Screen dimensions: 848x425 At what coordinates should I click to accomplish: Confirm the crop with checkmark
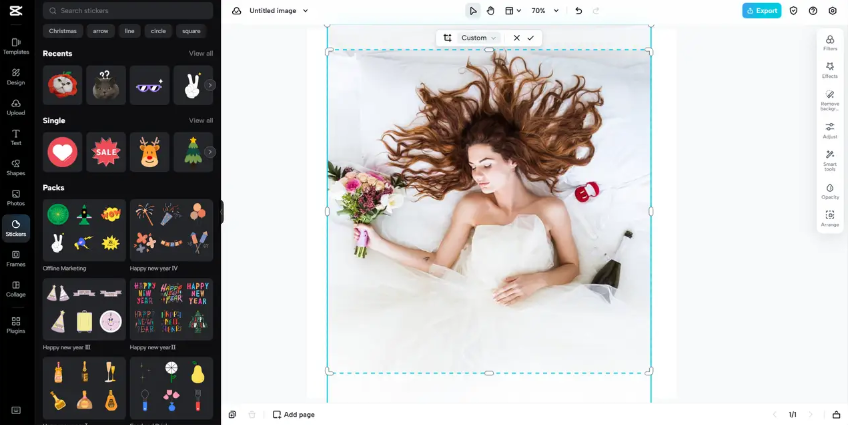coord(531,38)
